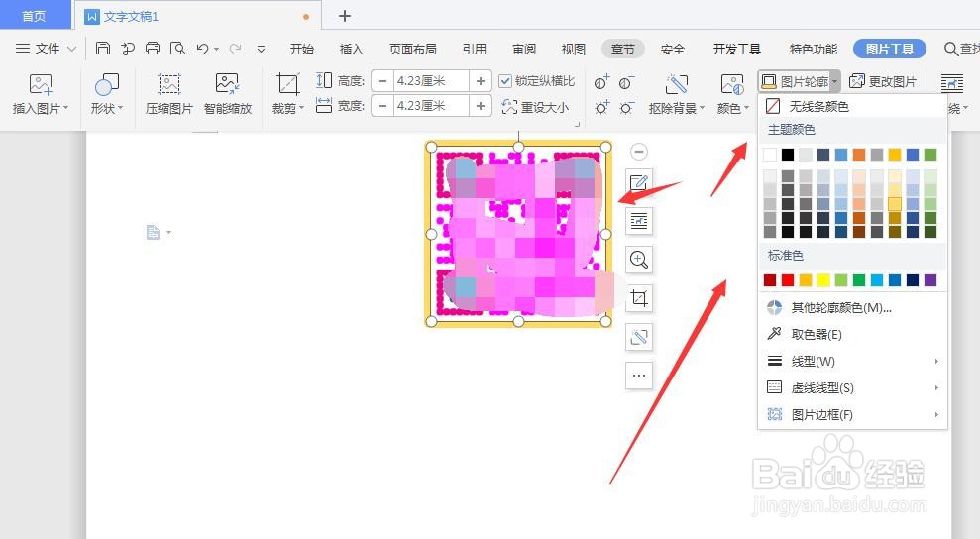Click the height value input field
Screen dimensions: 980x539
pos(431,81)
